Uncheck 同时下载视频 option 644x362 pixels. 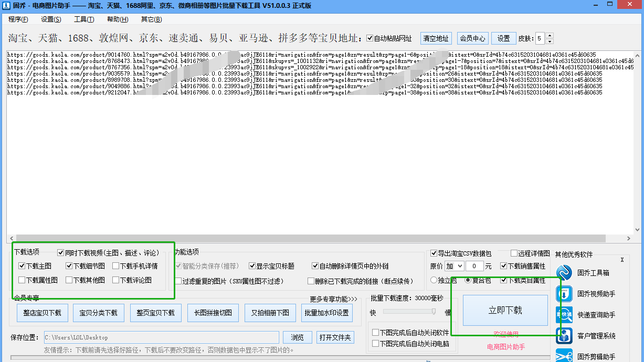(x=61, y=252)
